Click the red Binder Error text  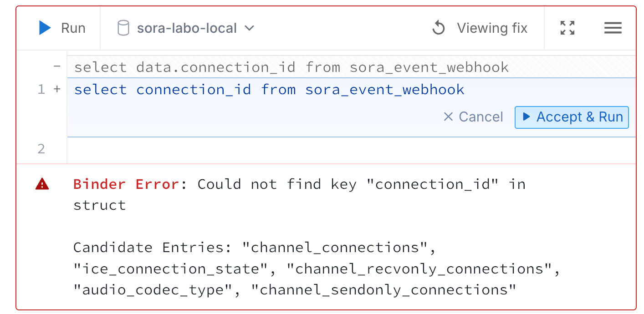pos(126,184)
